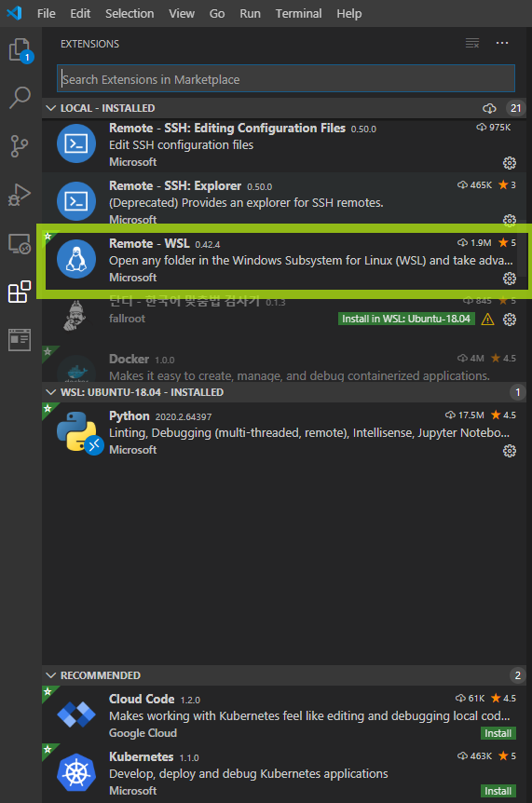Click the 21 count badge in Local Installed
The image size is (532, 803).
point(515,108)
